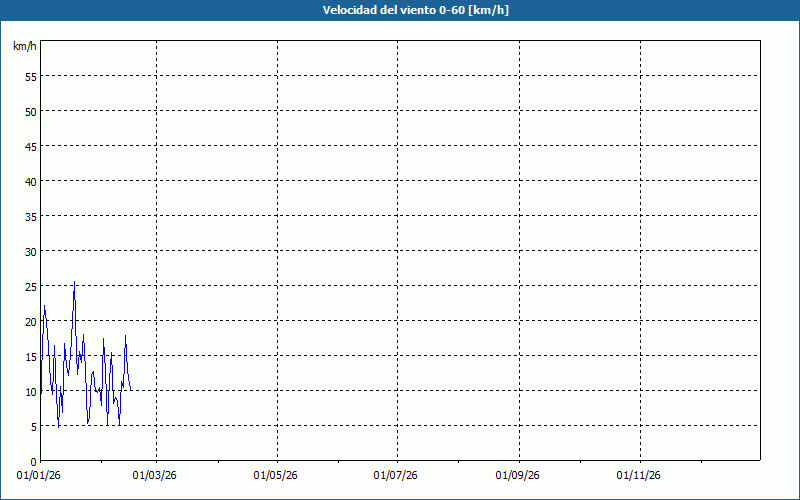Click the 45 value on the vertical axis
800x500 pixels.
coord(30,146)
